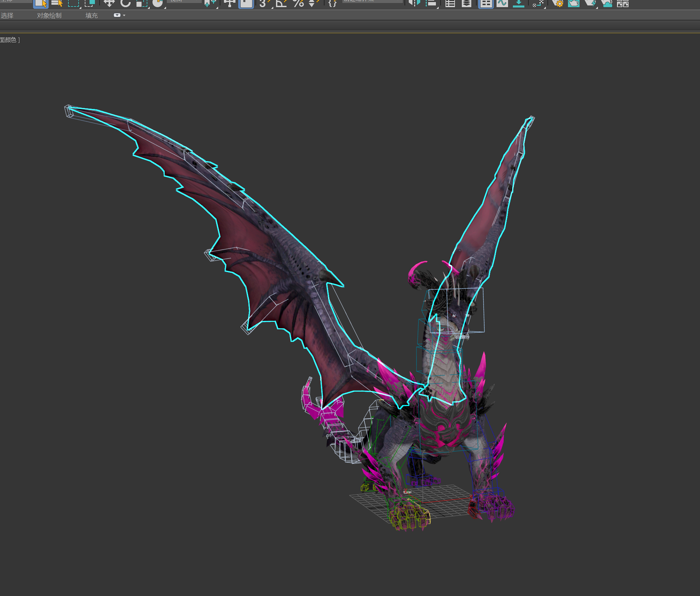The width and height of the screenshot is (700, 596).
Task: Toggle Percent Snap button
Action: tap(298, 3)
